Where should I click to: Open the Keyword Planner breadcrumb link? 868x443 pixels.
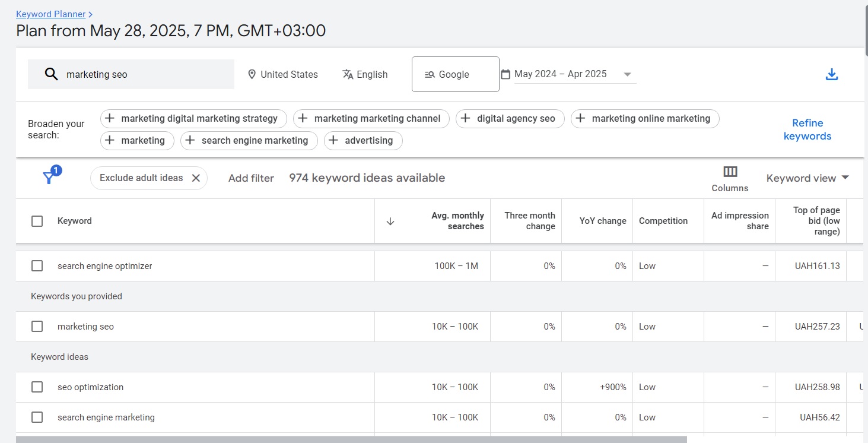tap(50, 14)
